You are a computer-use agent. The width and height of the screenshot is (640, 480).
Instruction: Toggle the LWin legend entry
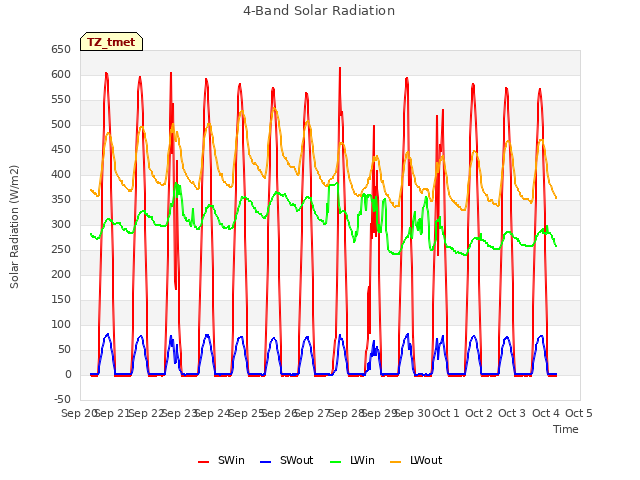coord(352,460)
